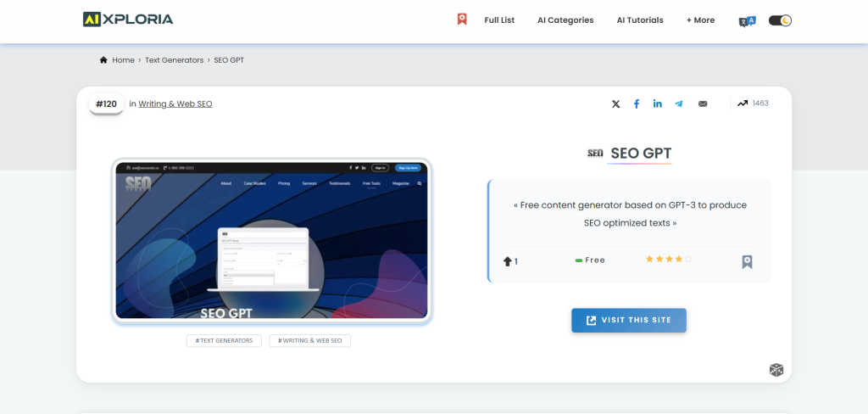The image size is (868, 414).
Task: Open the AI Categories menu
Action: pyautogui.click(x=565, y=20)
